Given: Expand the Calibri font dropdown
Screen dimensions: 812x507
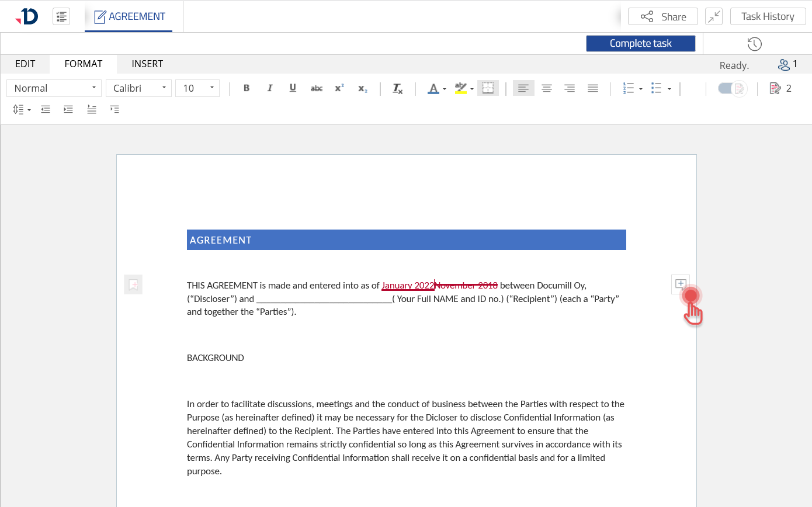Looking at the screenshot, I should (x=138, y=88).
